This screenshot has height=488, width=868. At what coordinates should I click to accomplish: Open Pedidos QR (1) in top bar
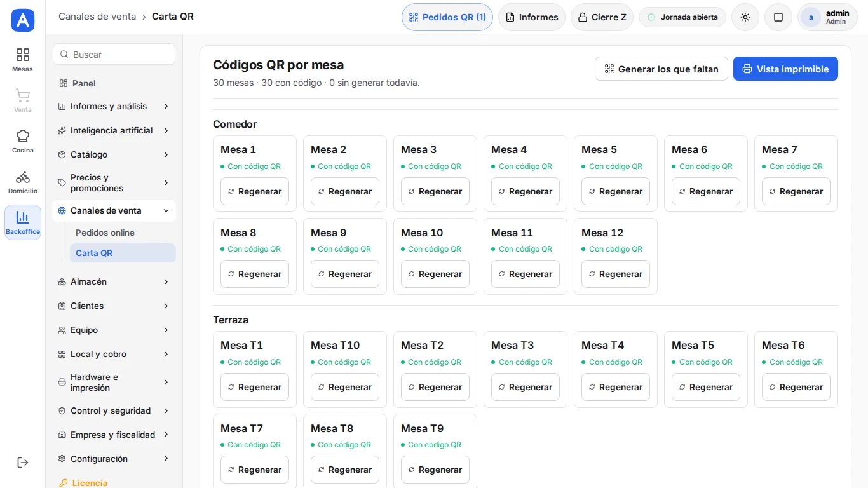pos(447,17)
